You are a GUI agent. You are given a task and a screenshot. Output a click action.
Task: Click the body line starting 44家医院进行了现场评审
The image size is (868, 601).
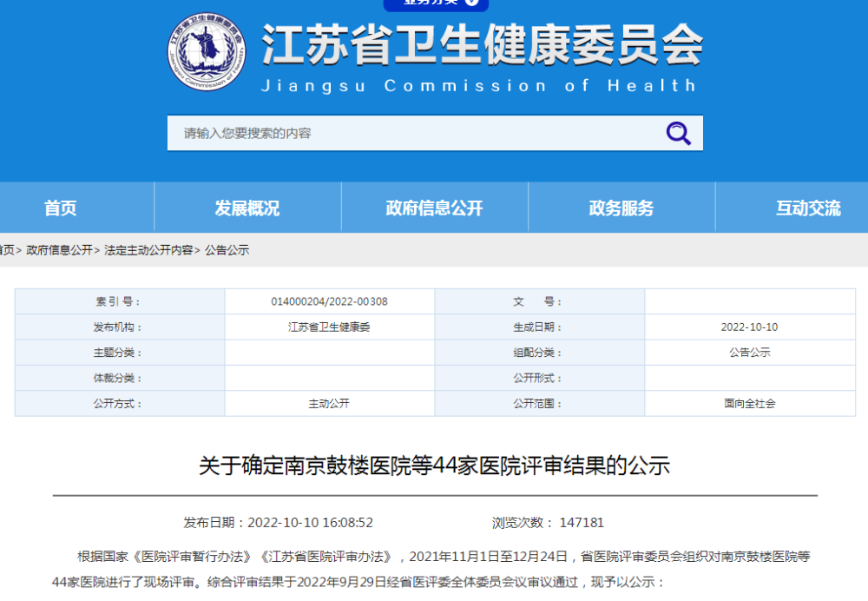tap(358, 583)
